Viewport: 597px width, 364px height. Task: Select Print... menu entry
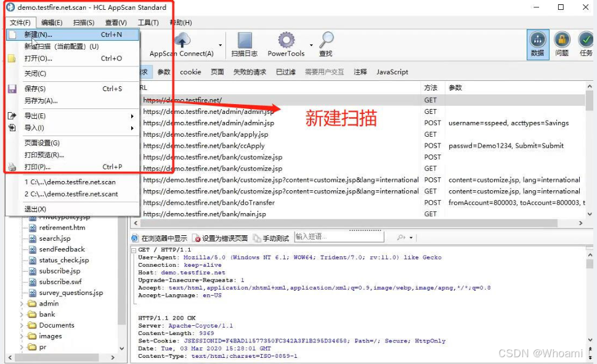click(x=72, y=167)
